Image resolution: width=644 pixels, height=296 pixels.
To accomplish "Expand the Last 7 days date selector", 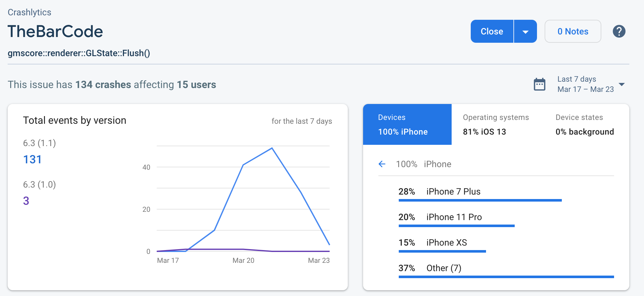I will click(621, 85).
